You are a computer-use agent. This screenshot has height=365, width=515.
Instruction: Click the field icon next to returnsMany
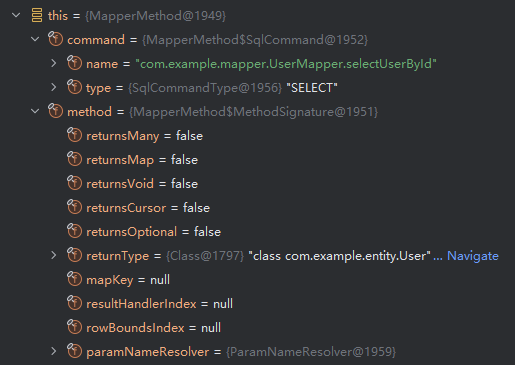74,135
